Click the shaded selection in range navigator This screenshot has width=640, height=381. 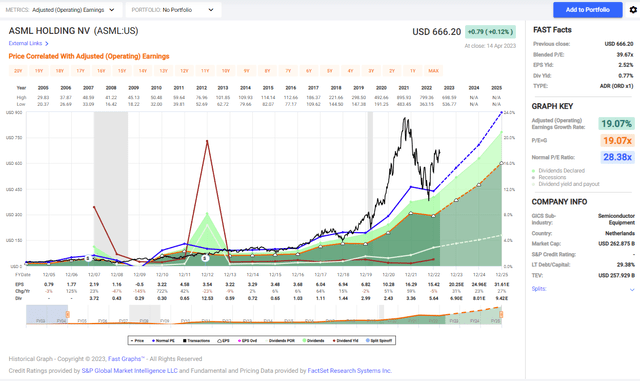click(x=47, y=314)
